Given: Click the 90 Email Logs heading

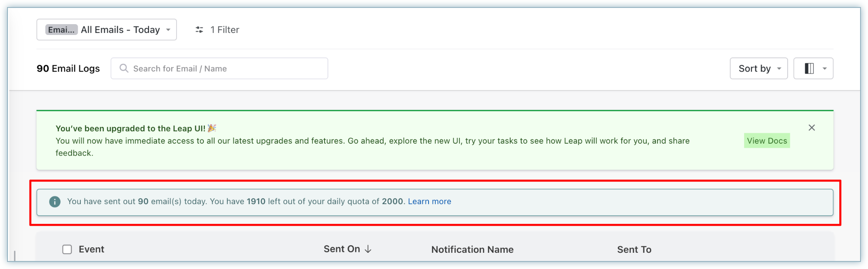Looking at the screenshot, I should coord(68,69).
